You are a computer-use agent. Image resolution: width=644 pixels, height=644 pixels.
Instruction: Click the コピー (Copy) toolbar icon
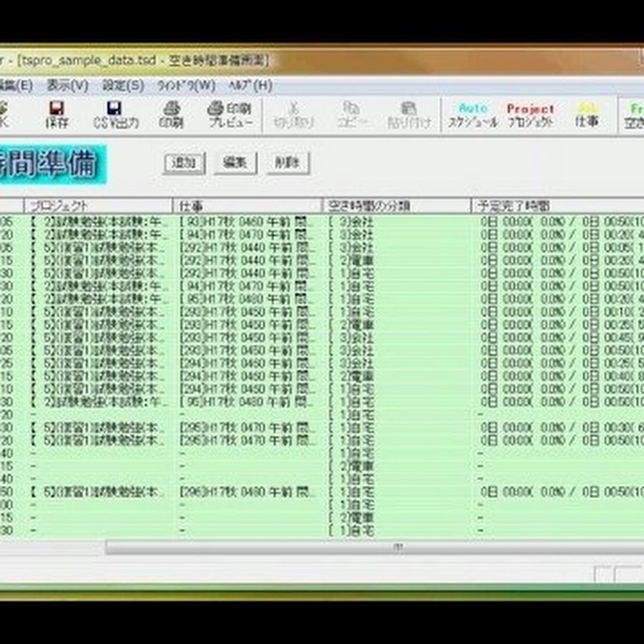click(x=351, y=114)
